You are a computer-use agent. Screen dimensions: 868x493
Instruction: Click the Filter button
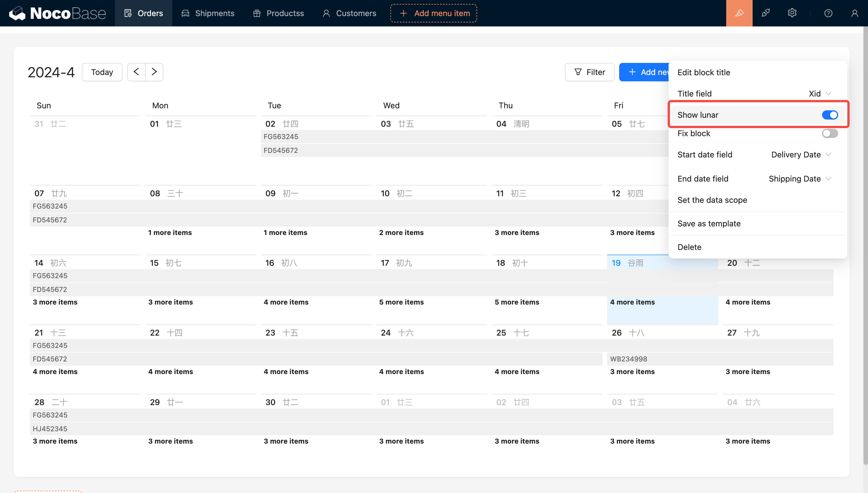click(590, 72)
